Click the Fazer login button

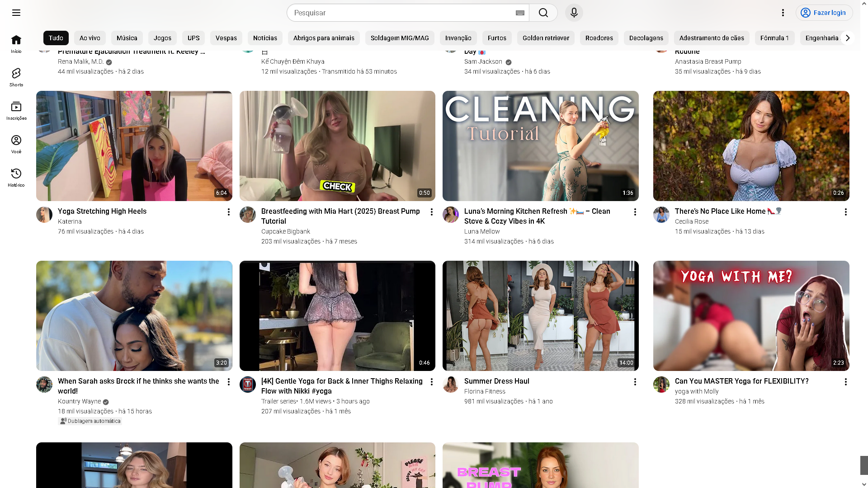tap(824, 13)
